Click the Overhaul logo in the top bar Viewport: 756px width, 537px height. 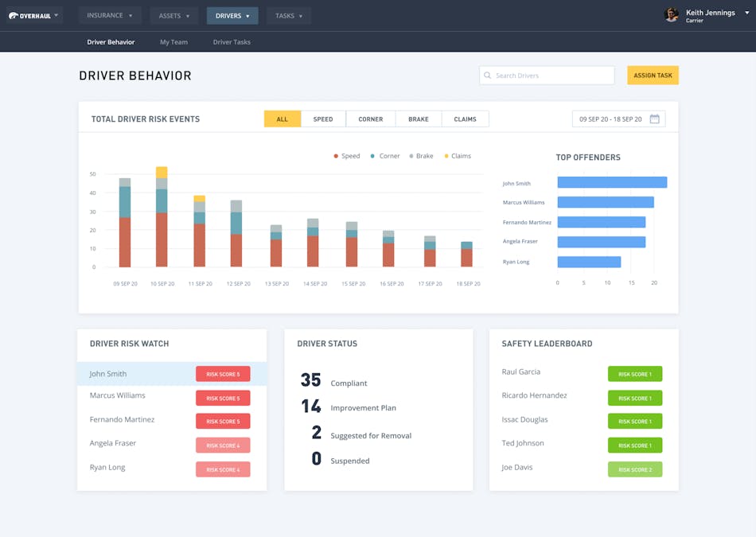[32, 15]
